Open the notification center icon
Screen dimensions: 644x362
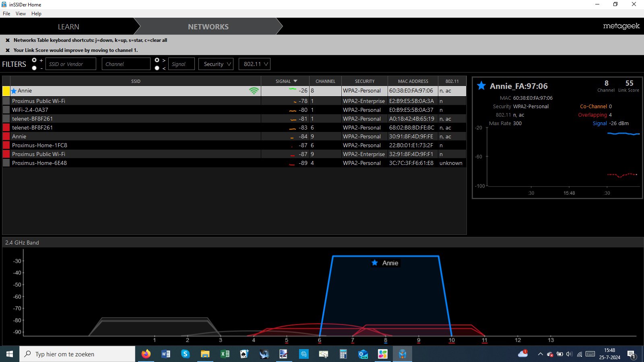pos(632,354)
